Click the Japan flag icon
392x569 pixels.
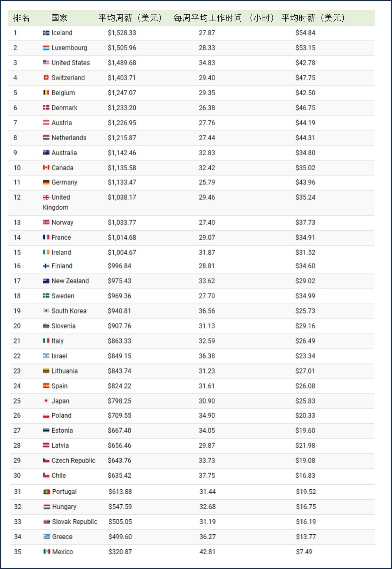coord(46,401)
